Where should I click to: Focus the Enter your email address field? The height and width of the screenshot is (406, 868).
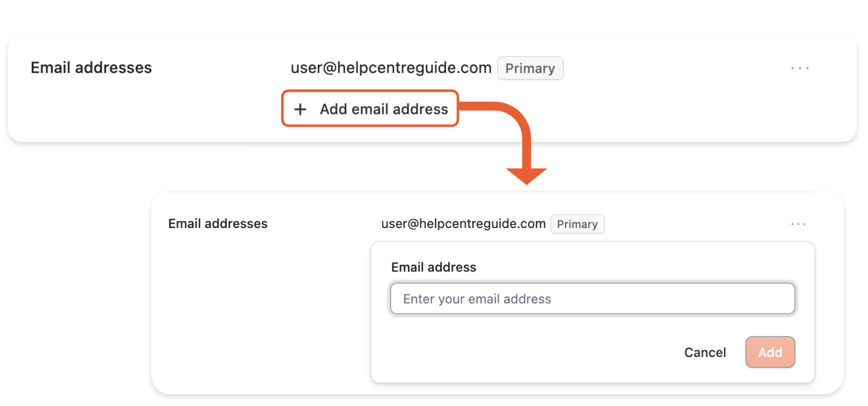tap(592, 299)
